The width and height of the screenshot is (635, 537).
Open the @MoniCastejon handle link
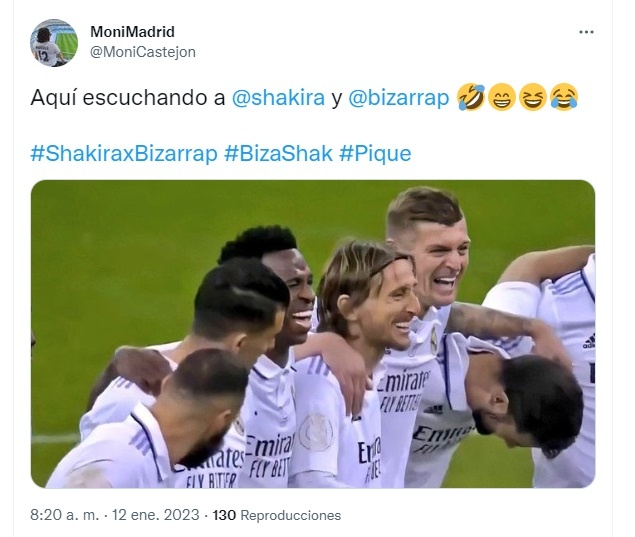pos(143,52)
